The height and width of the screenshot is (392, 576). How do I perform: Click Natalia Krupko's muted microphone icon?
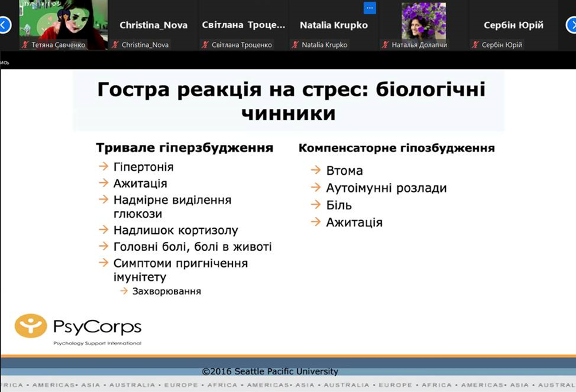tap(295, 45)
